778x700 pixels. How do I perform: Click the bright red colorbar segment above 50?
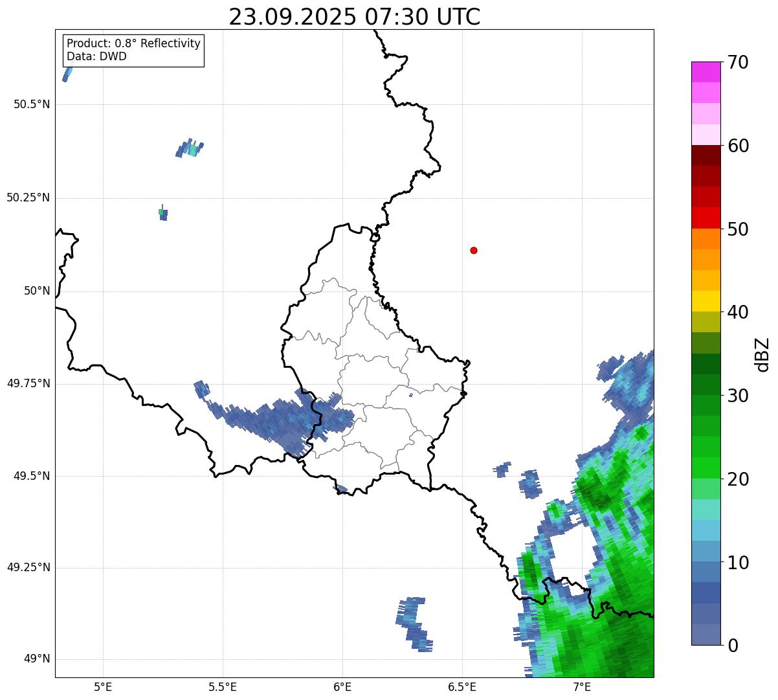[x=706, y=218]
